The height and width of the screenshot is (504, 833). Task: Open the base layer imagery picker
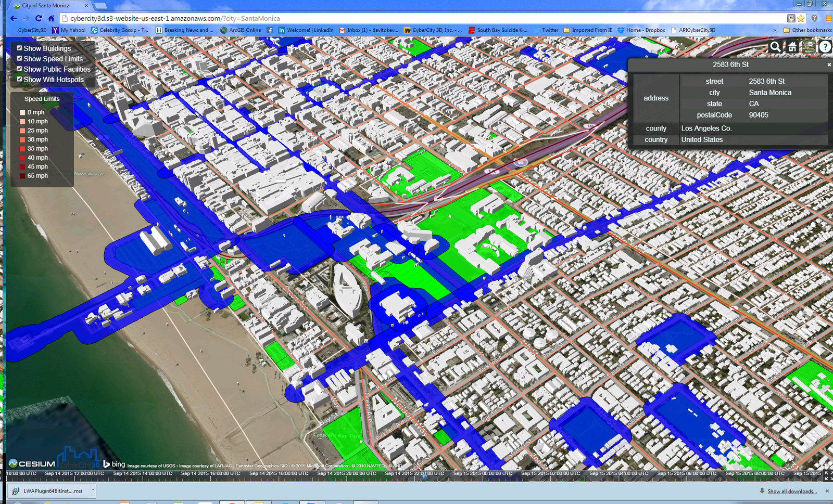coord(809,47)
